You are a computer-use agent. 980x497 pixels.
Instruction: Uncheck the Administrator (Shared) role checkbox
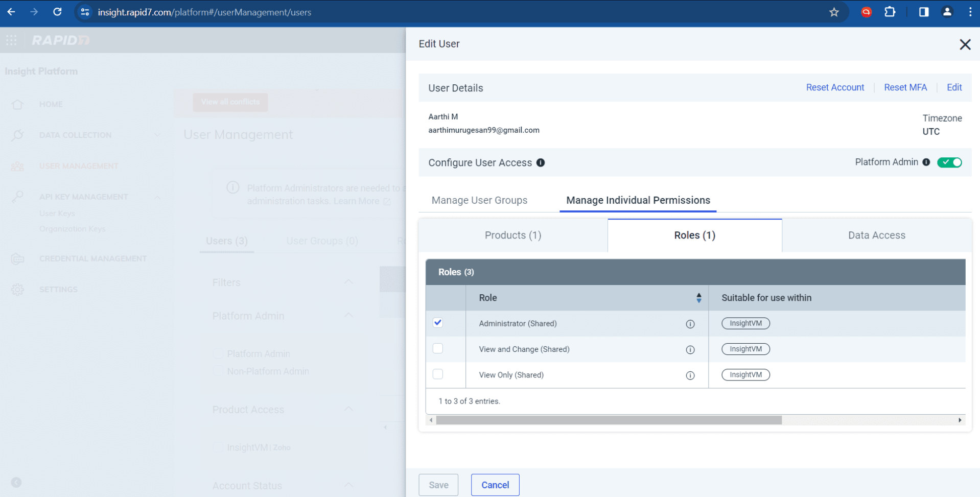click(438, 322)
